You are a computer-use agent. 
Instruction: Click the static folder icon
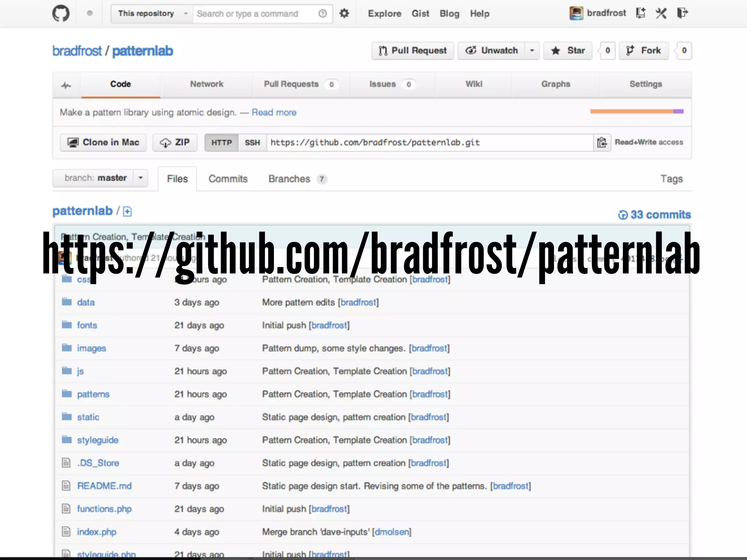pyautogui.click(x=67, y=417)
